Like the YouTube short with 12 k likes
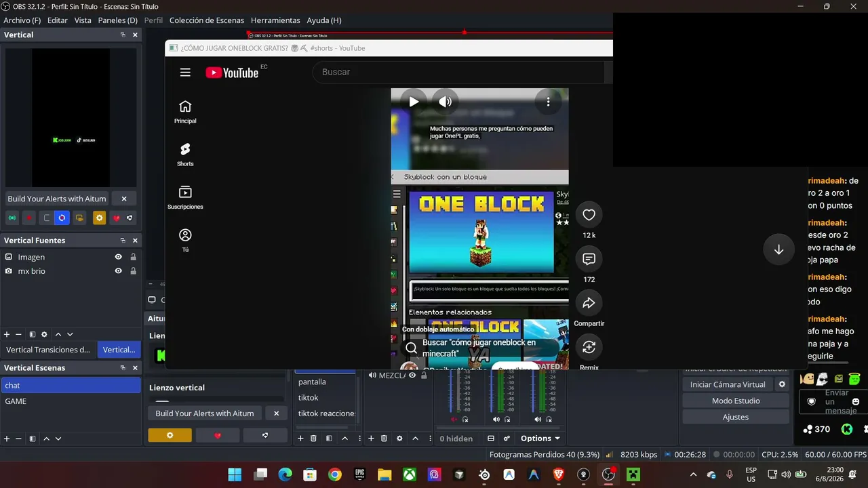 click(x=589, y=215)
